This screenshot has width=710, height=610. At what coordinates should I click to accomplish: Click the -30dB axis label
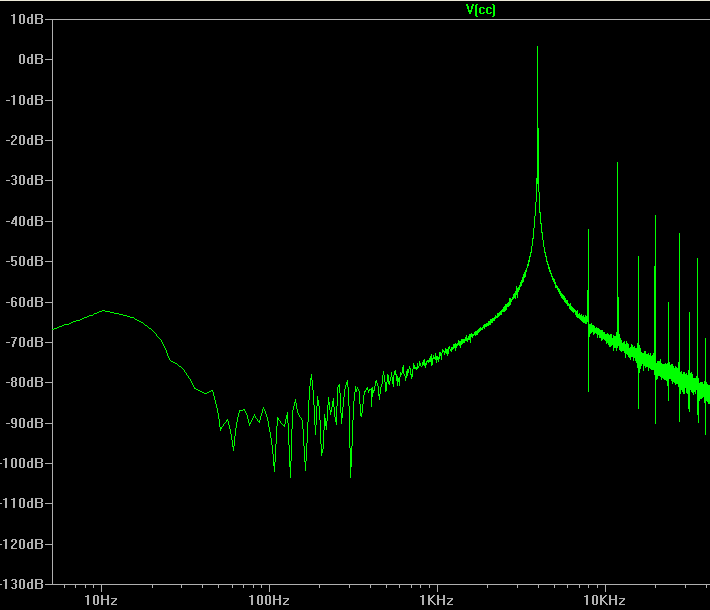coord(24,180)
